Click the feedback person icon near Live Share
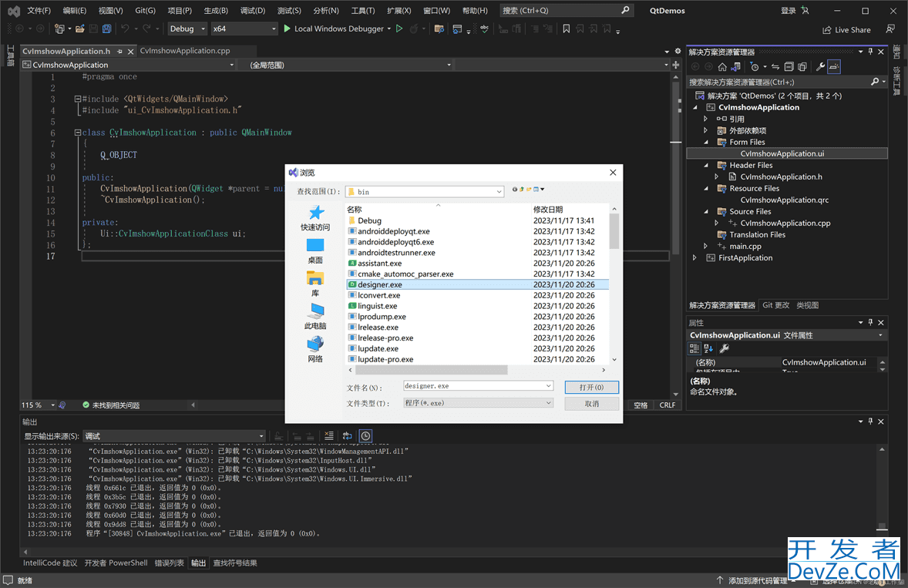The height and width of the screenshot is (588, 908). point(890,29)
